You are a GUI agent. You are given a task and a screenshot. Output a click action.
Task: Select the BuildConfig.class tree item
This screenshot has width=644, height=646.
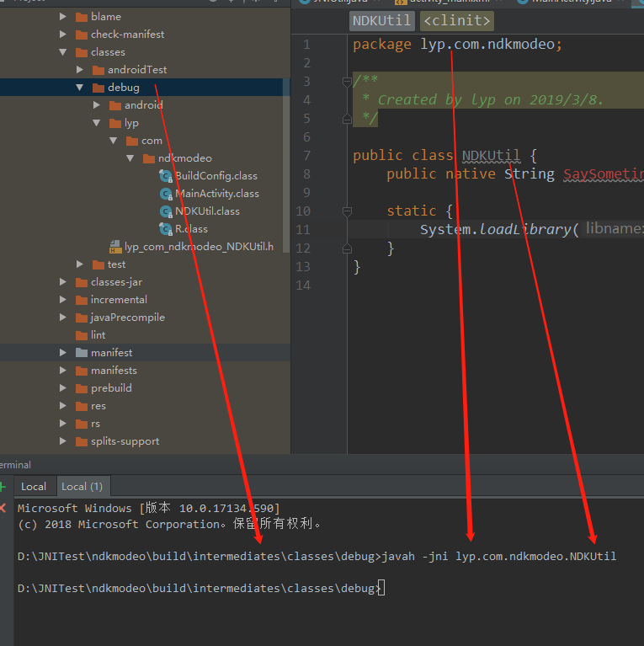216,176
